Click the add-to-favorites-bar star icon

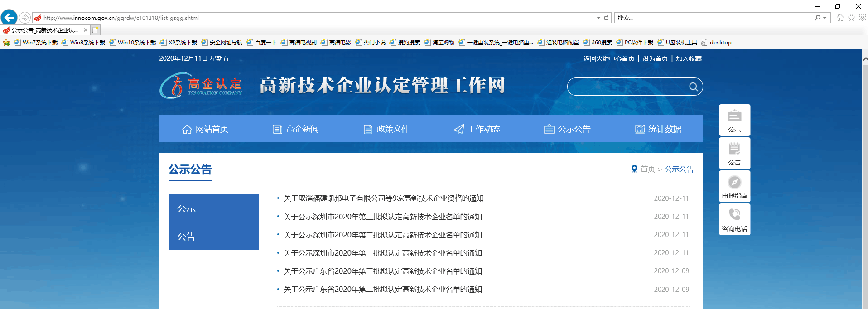pos(6,43)
